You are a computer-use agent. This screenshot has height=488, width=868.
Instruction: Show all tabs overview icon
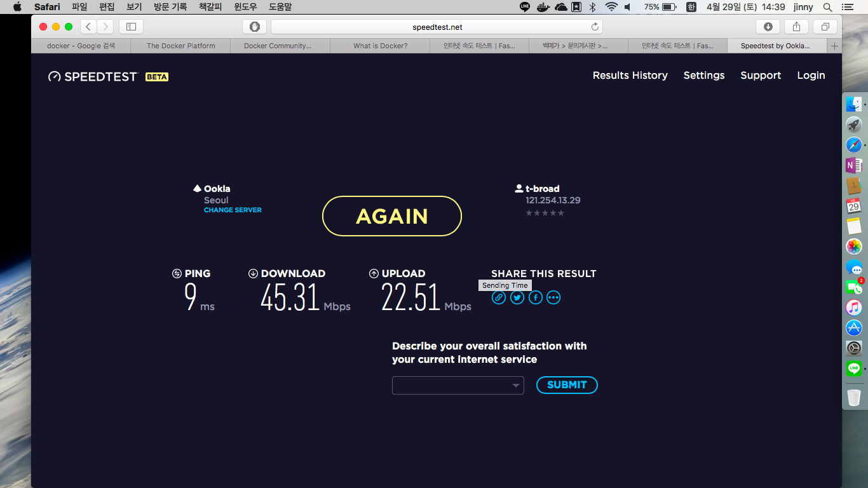pyautogui.click(x=825, y=27)
